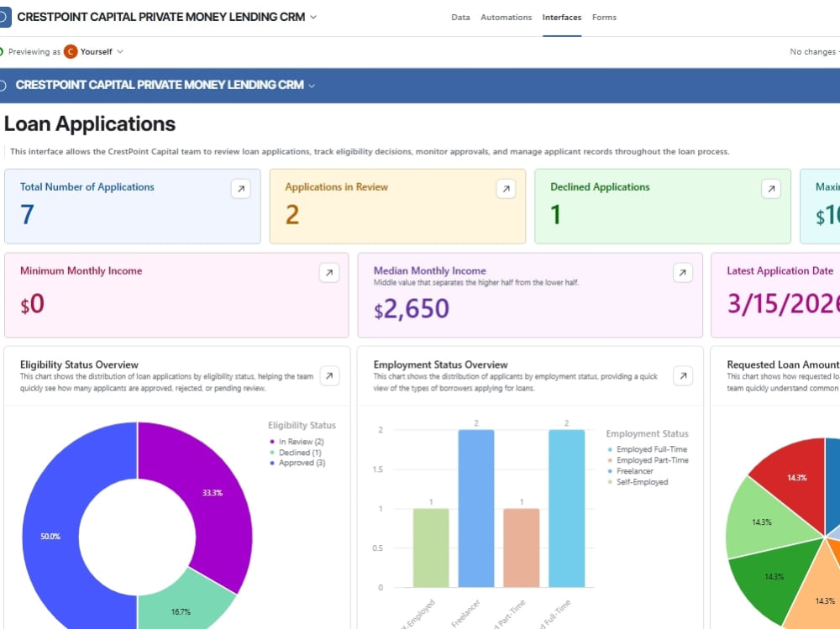Expand Eligibility Status Overview chart

click(x=329, y=375)
